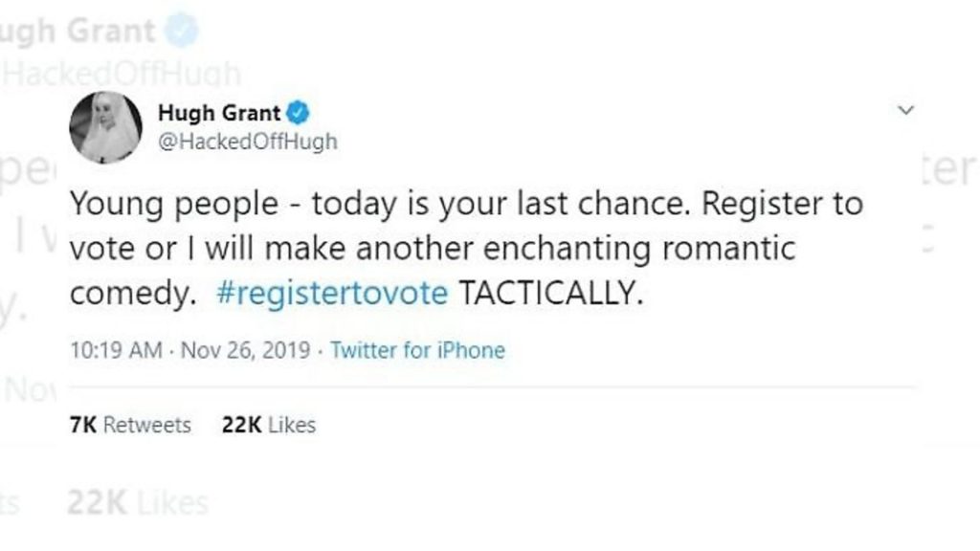Open the @HackedOffHugh handle
This screenshot has height=551, width=980.
[x=248, y=142]
